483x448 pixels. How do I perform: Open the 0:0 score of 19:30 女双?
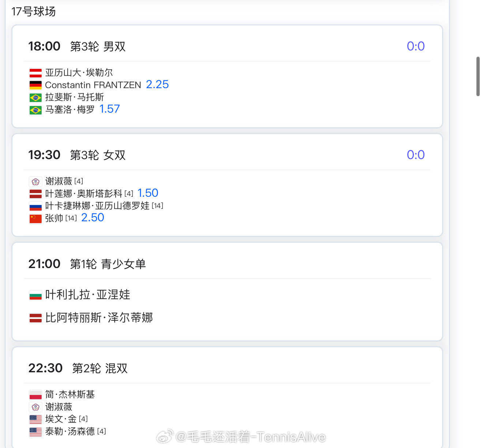click(416, 155)
